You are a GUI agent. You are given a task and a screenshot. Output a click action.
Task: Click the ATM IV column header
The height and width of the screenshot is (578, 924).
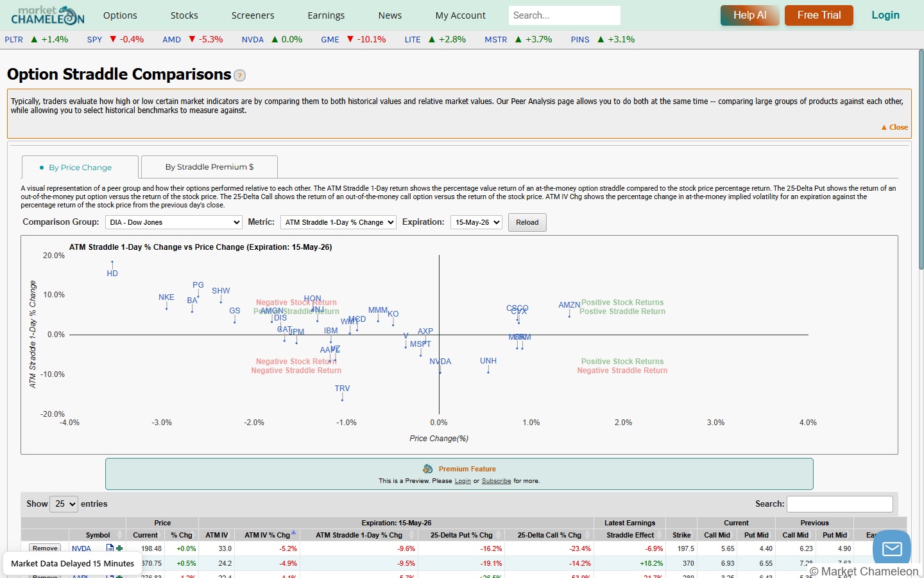(x=216, y=535)
